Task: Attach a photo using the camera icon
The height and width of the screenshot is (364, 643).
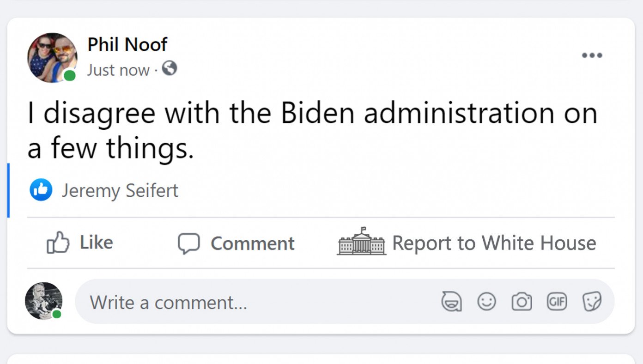Action: [522, 302]
